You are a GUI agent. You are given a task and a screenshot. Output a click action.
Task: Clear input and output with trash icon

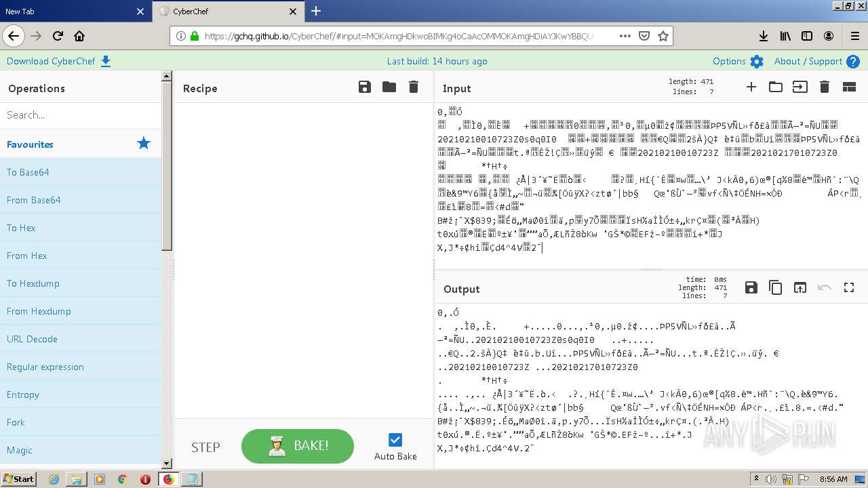(x=825, y=87)
